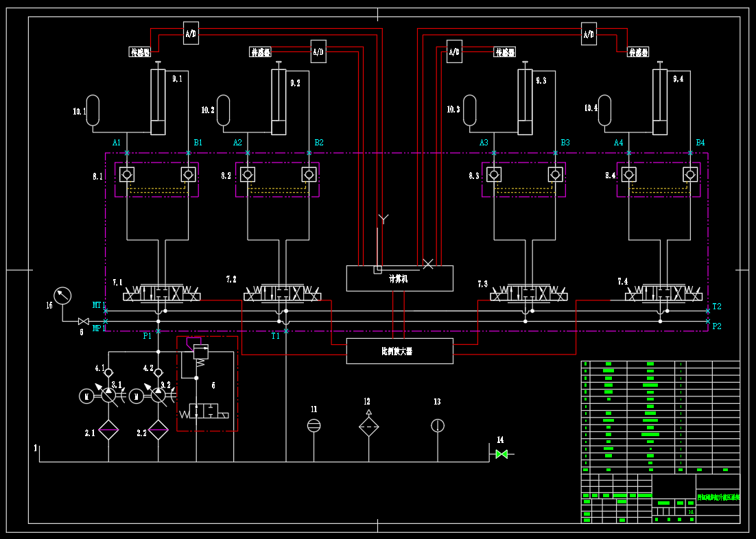The image size is (756, 539).
Task: Select directional valve 7.4 symbol
Action: tap(663, 293)
